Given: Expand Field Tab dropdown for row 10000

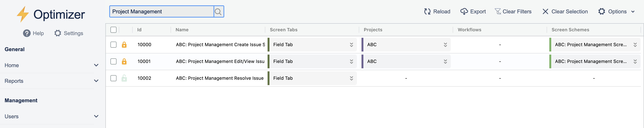Looking at the screenshot, I should point(351,45).
